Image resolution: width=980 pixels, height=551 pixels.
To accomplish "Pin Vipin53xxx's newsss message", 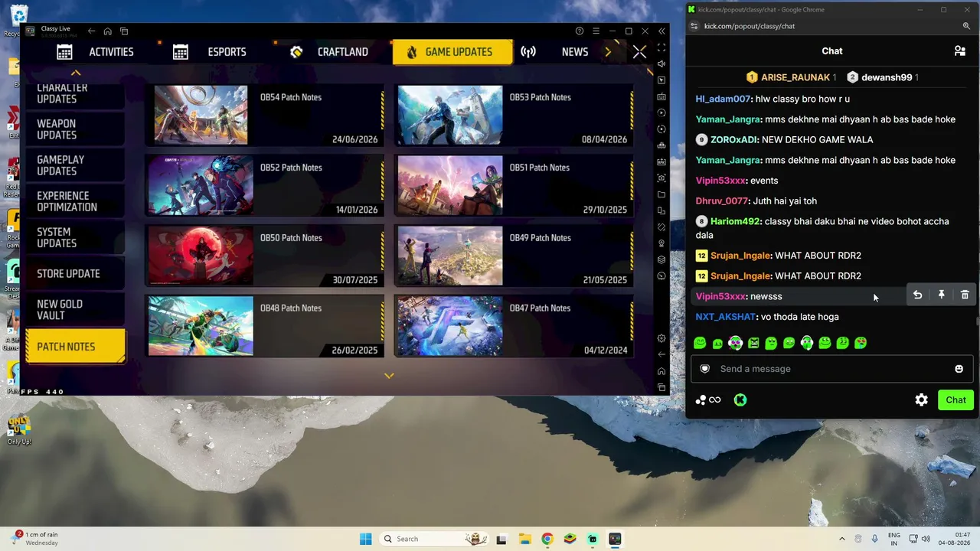I will (941, 295).
